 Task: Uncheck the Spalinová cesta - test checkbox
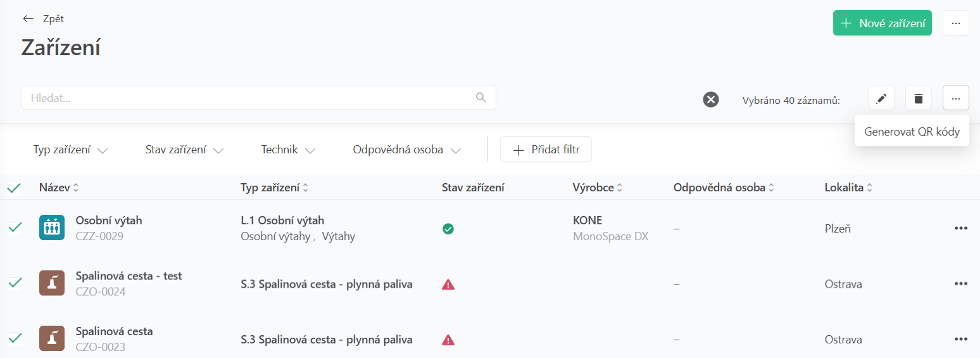(x=15, y=283)
